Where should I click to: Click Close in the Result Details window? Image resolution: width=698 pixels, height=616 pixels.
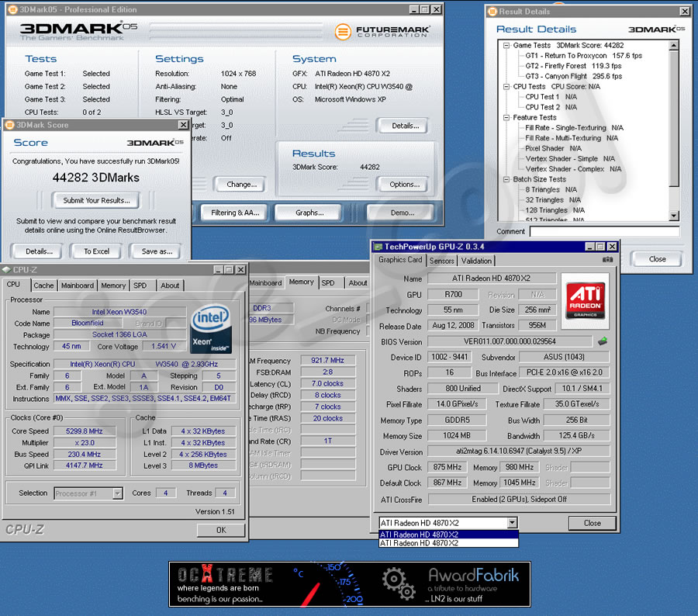tap(657, 259)
